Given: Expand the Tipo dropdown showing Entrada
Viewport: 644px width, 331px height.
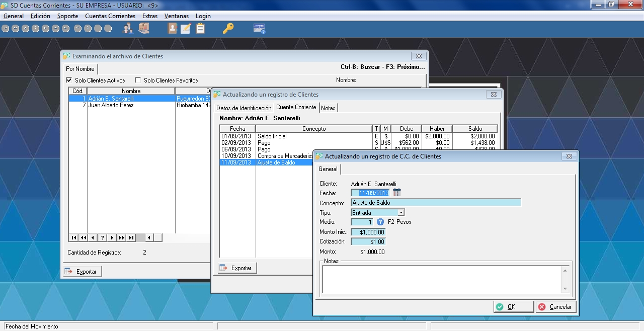Looking at the screenshot, I should click(401, 213).
